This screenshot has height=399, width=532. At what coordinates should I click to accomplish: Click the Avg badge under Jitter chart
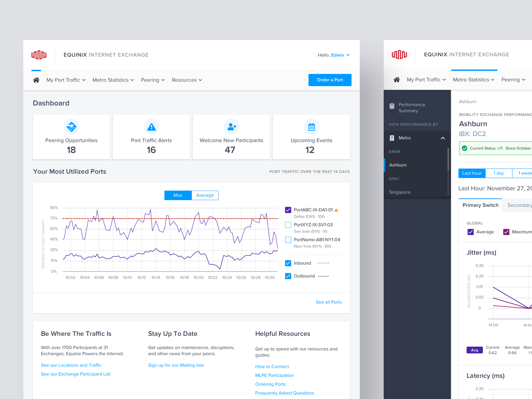(474, 350)
